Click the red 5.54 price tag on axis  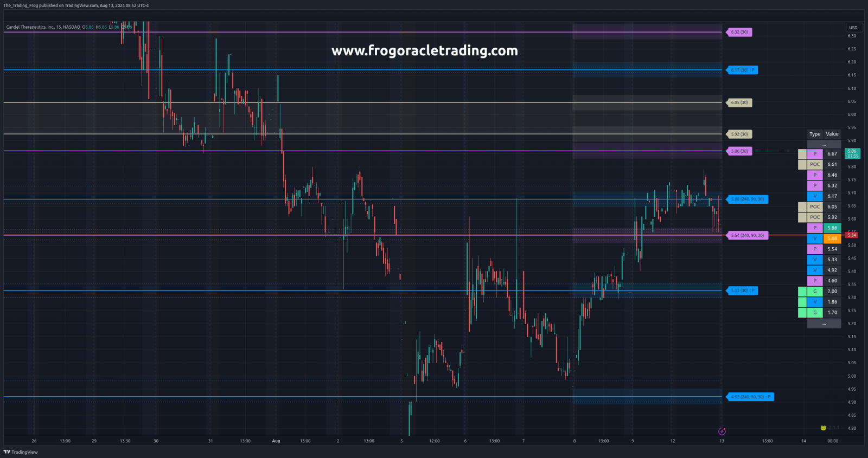point(852,235)
